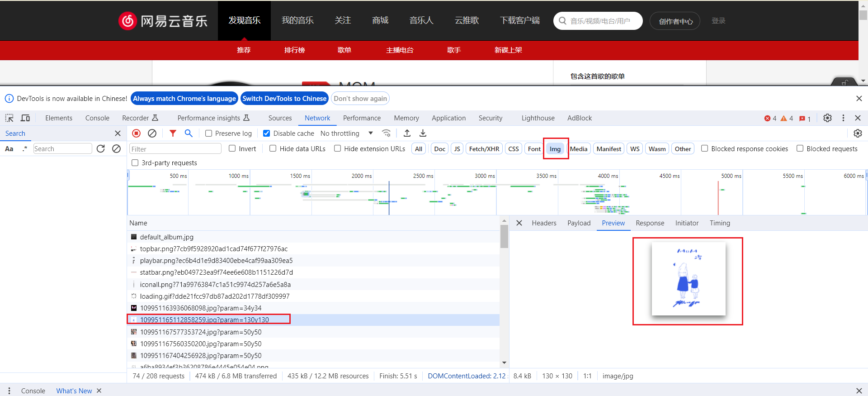Open the Sources tab
The image size is (868, 396).
280,118
